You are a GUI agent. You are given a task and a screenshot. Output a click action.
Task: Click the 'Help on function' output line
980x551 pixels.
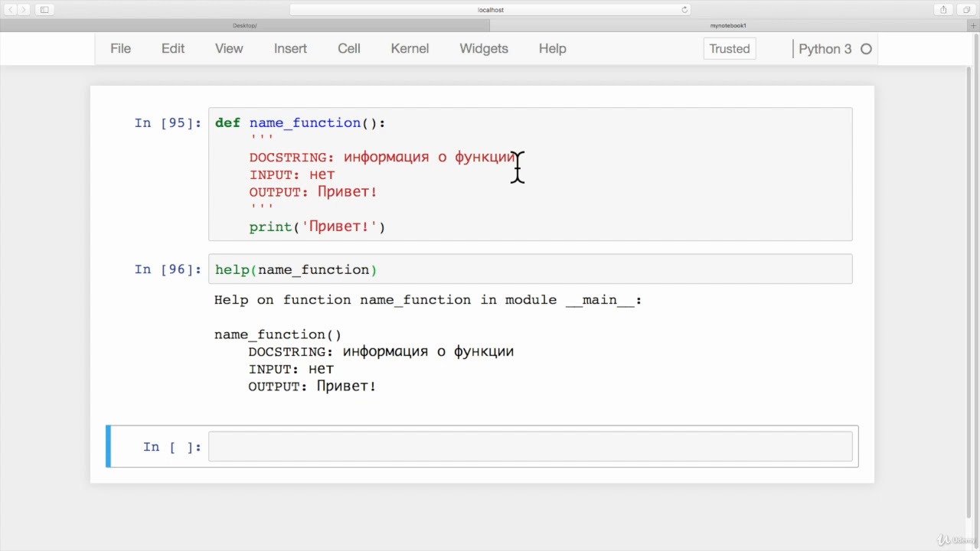(x=428, y=300)
